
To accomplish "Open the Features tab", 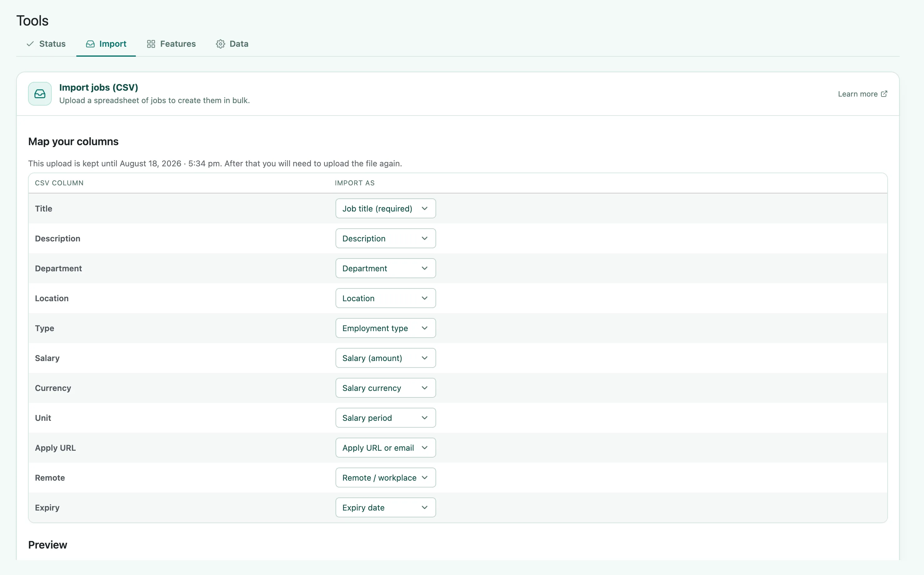I will pos(171,44).
